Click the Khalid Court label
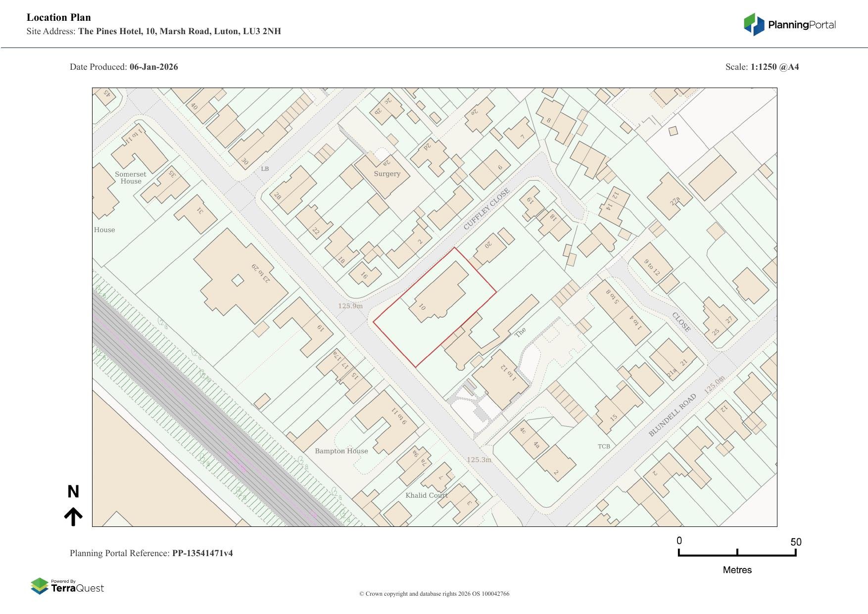Image resolution: width=868 pixels, height=614 pixels. [426, 495]
